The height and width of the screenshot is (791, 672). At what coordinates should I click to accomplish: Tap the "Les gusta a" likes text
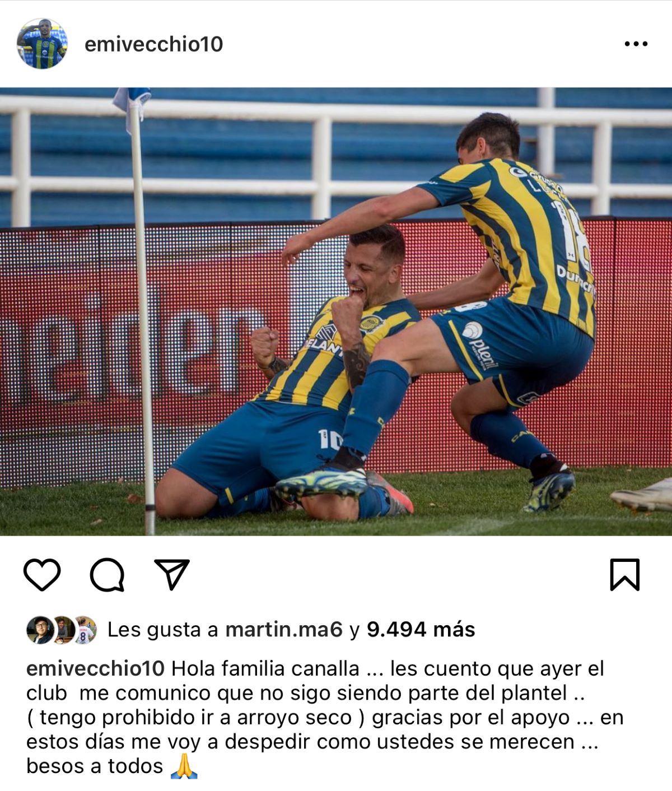(163, 630)
